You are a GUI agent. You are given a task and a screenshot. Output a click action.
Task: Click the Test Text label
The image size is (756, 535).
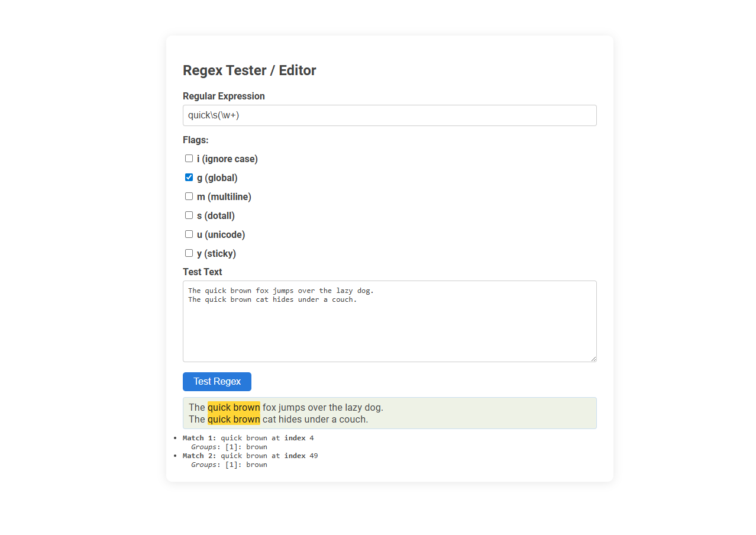202,272
